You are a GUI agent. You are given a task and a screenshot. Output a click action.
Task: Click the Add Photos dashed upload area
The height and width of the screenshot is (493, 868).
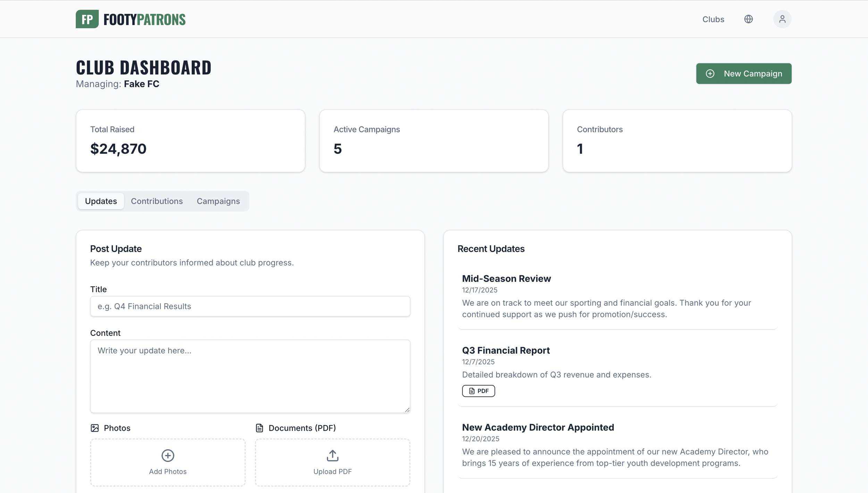pyautogui.click(x=168, y=462)
